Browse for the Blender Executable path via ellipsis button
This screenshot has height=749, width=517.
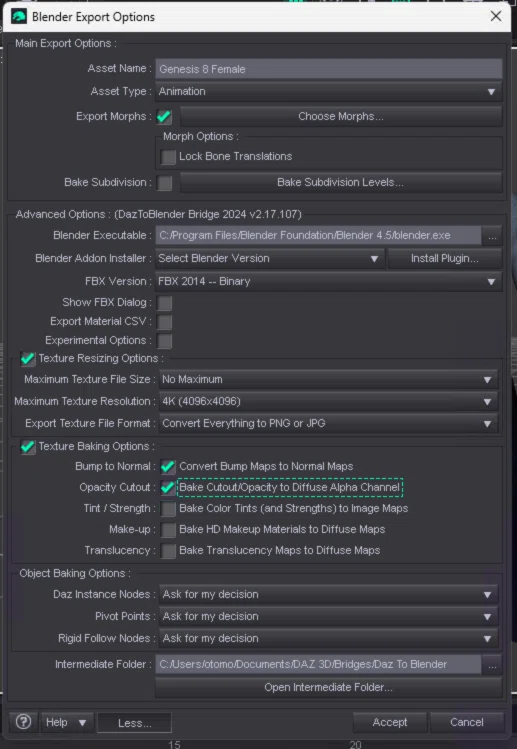tap(492, 235)
